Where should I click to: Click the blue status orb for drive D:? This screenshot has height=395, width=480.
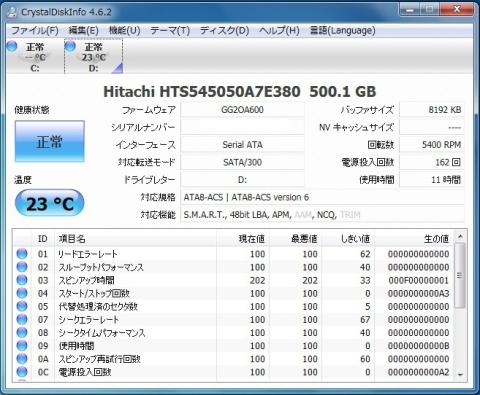(70, 46)
